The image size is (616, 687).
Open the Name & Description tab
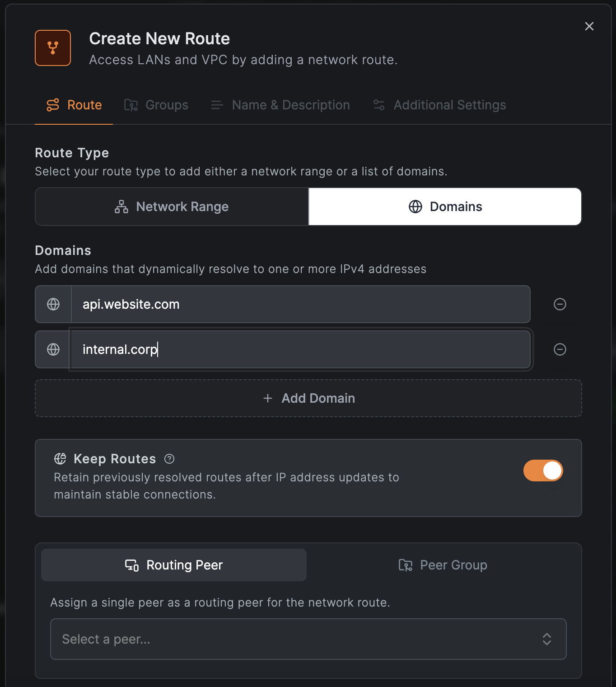(x=280, y=105)
